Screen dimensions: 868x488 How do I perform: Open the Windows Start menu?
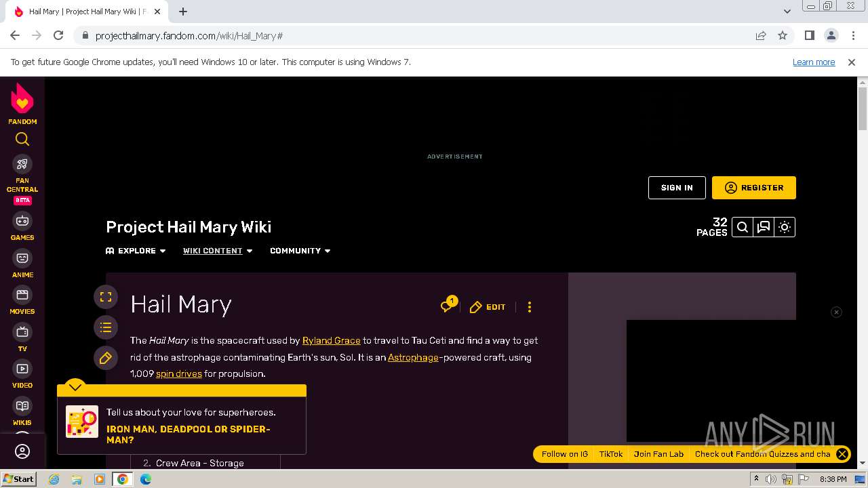click(18, 479)
